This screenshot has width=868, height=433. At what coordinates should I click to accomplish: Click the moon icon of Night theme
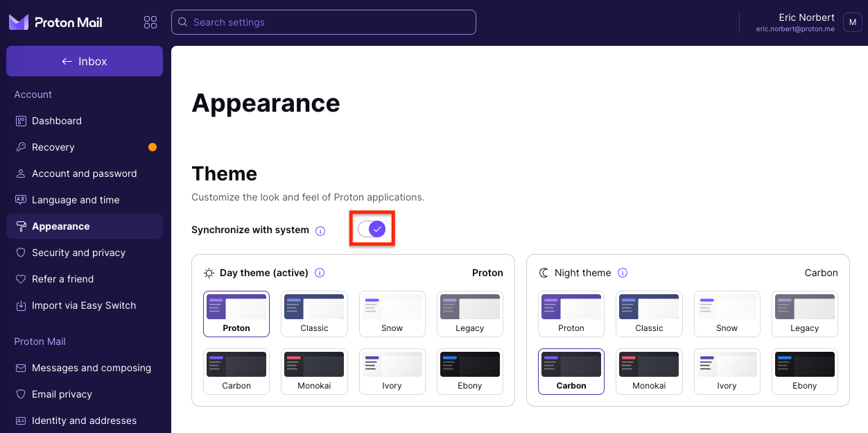click(544, 273)
